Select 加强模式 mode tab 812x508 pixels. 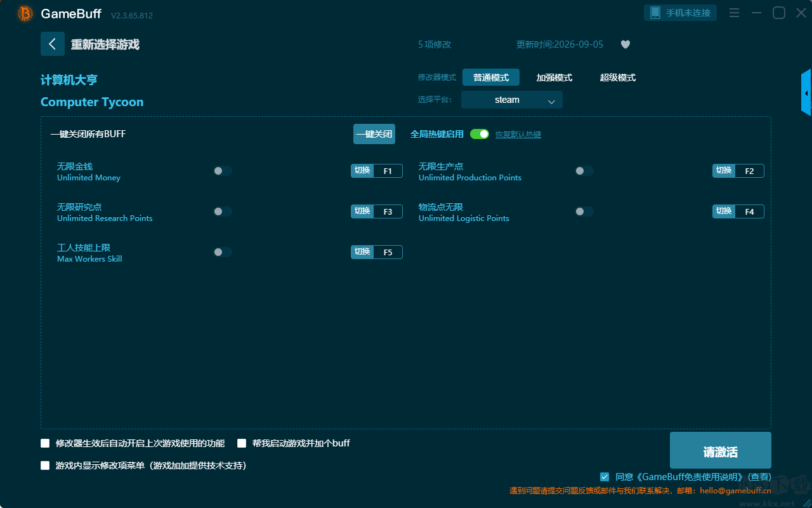(554, 77)
